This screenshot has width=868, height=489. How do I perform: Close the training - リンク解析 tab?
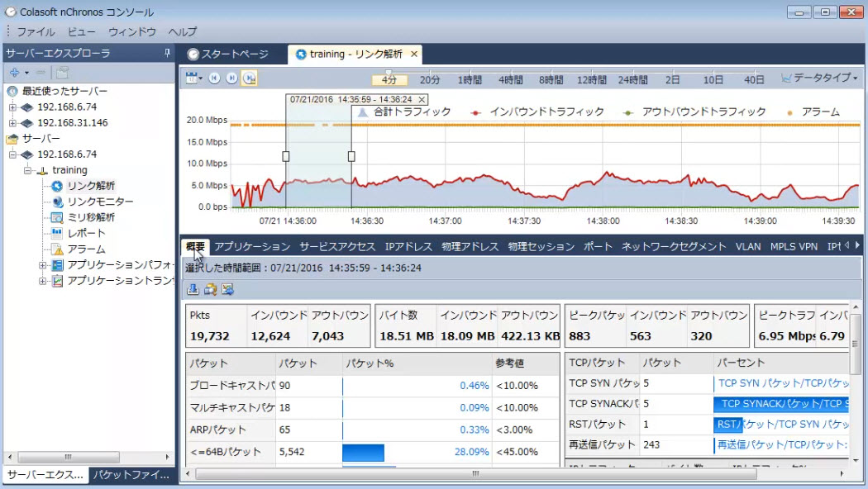click(414, 55)
